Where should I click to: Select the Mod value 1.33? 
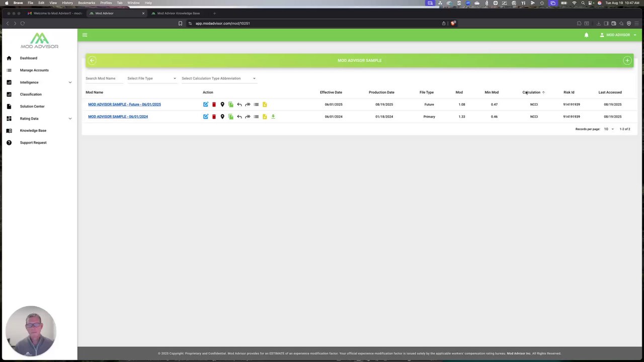(462, 117)
